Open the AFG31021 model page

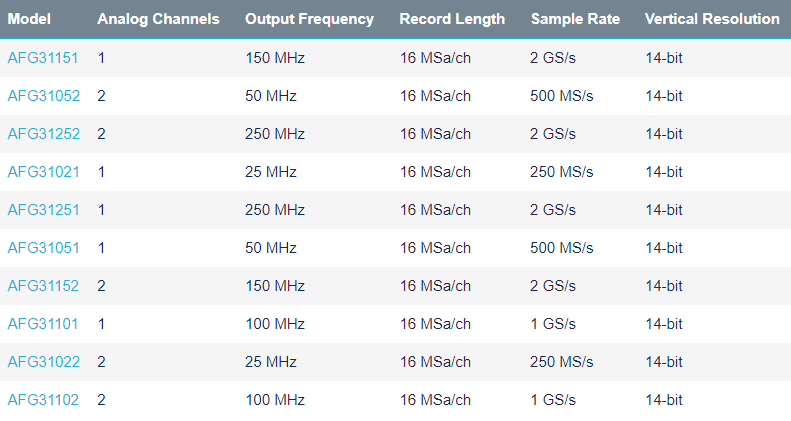(x=43, y=172)
